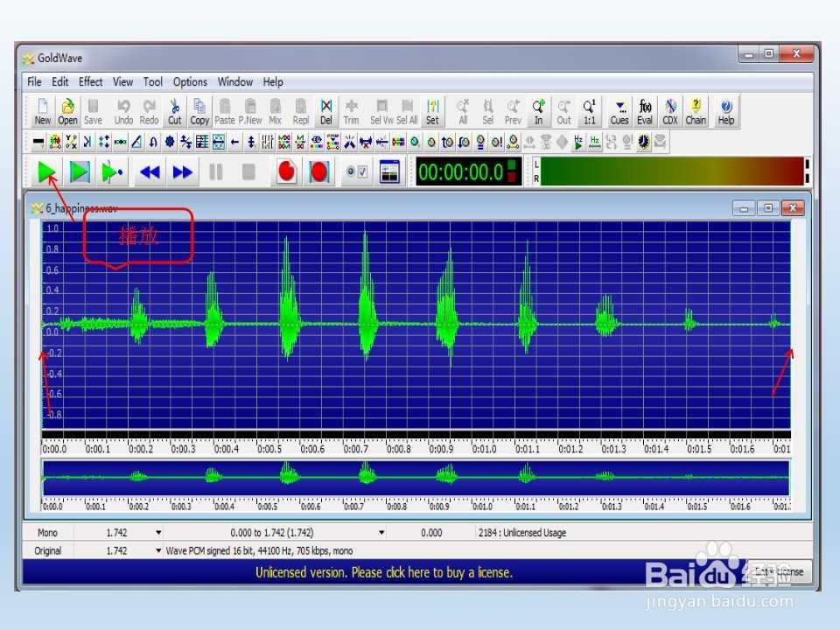Click the buy a license banner
This screenshot has width=840, height=630.
[384, 572]
